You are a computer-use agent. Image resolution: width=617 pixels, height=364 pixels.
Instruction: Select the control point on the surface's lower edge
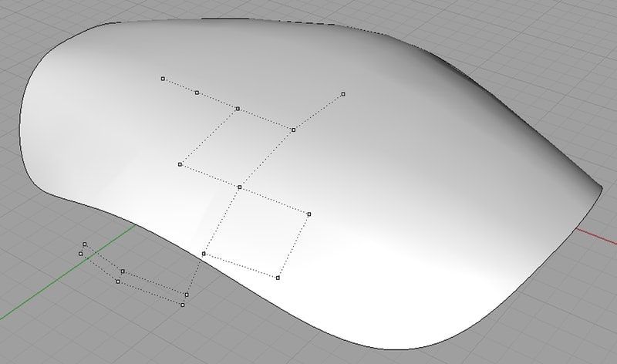[204, 254]
